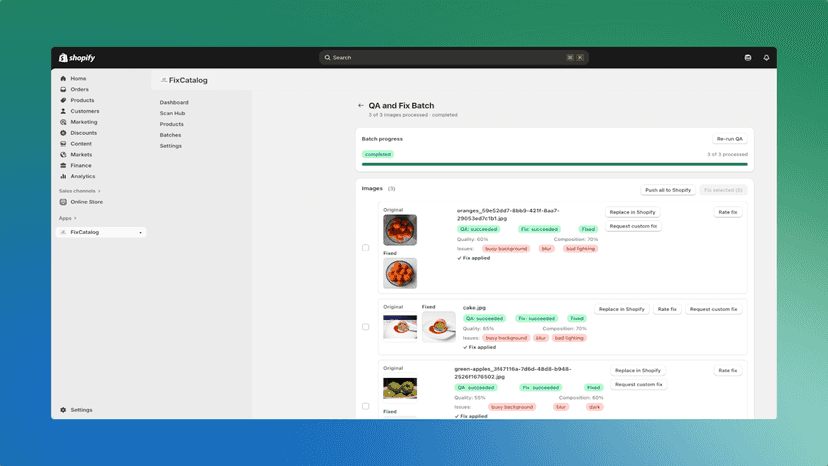This screenshot has height=466, width=828.
Task: Expand Sales channels section
Action: tap(80, 191)
